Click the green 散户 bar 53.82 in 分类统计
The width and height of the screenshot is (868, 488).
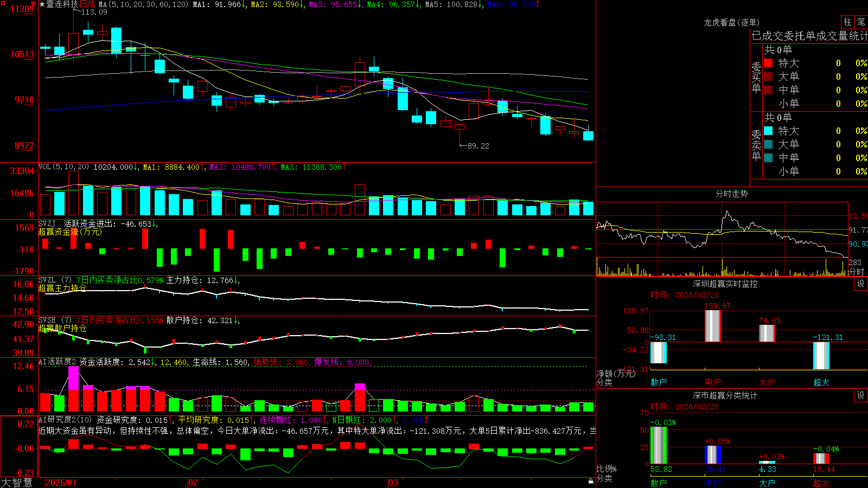coord(659,445)
